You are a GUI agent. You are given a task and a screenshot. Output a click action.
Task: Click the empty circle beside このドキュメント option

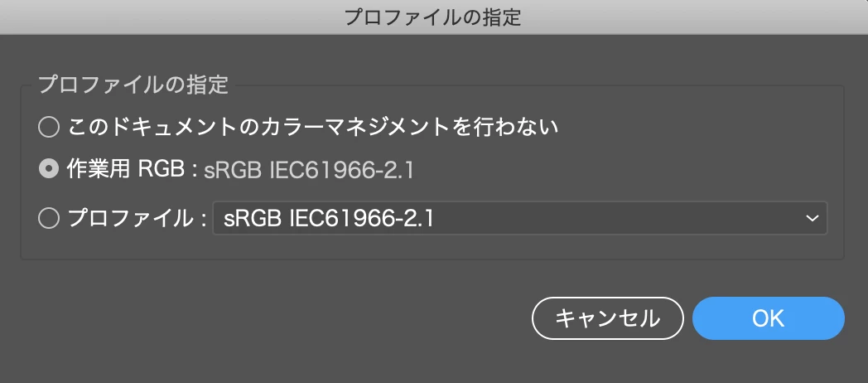49,128
